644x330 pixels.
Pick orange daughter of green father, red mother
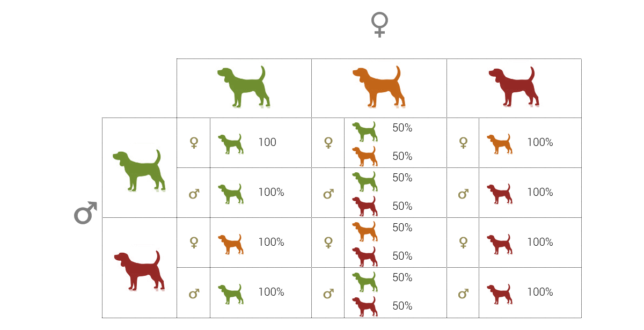point(499,144)
